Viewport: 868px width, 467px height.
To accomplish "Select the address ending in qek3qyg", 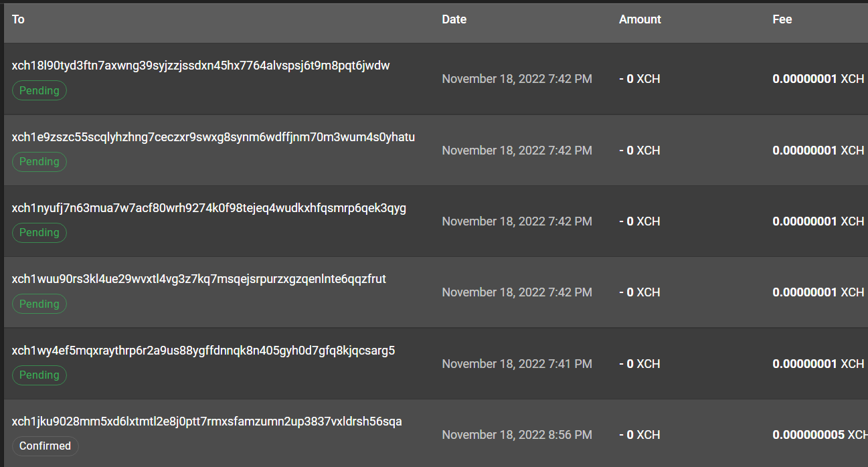I will point(208,207).
